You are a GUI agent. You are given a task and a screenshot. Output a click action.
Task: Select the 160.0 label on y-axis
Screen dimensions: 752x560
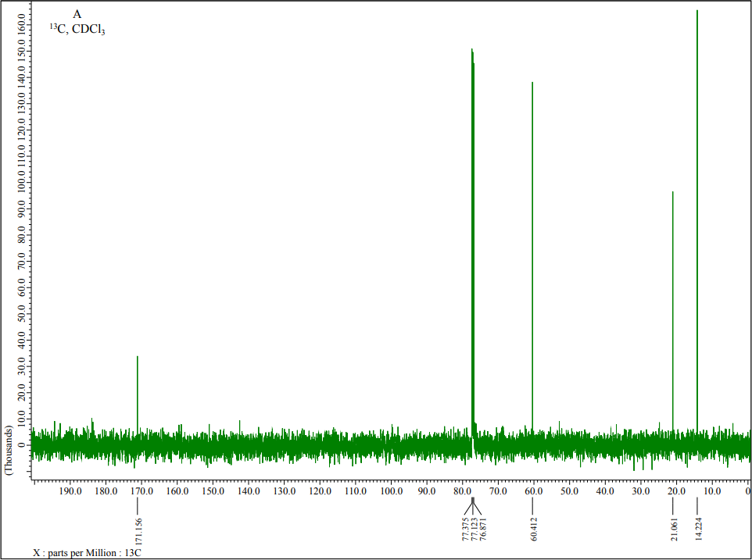(20, 23)
